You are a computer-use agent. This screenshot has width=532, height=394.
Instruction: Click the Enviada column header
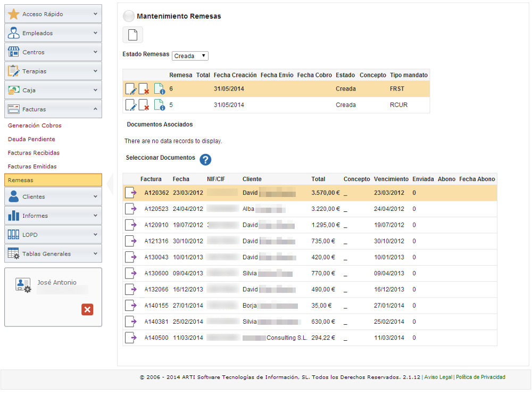tap(423, 179)
